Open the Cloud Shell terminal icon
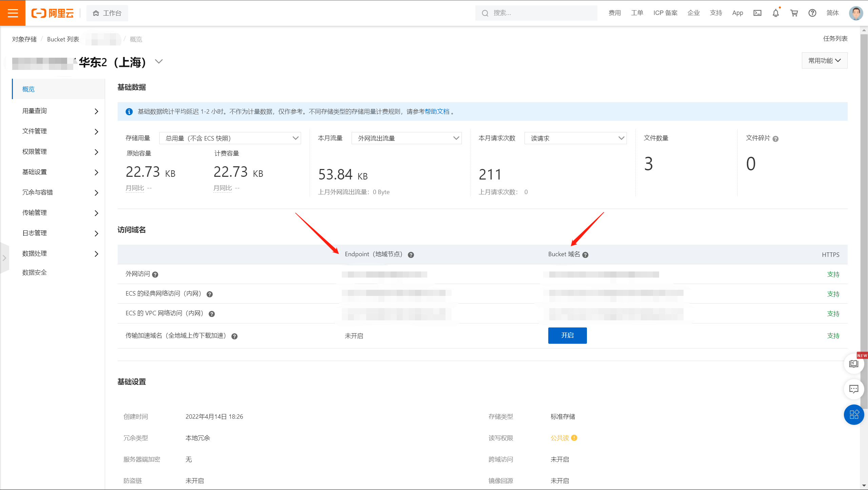Image resolution: width=868 pixels, height=490 pixels. point(757,13)
